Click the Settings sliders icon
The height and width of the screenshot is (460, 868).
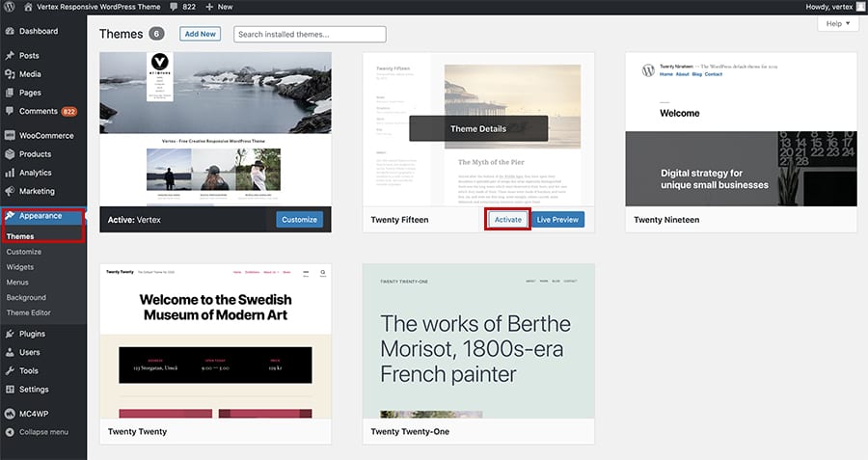10,390
